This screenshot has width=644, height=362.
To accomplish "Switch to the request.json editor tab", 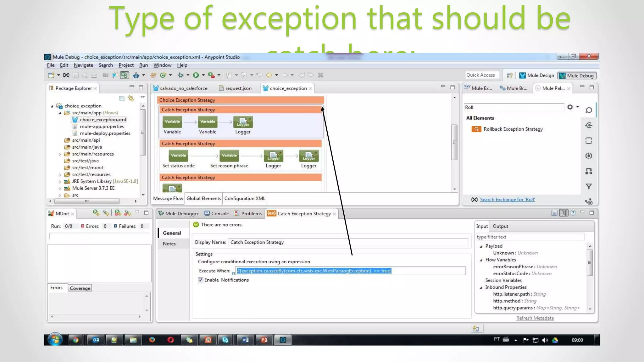I will point(235,88).
